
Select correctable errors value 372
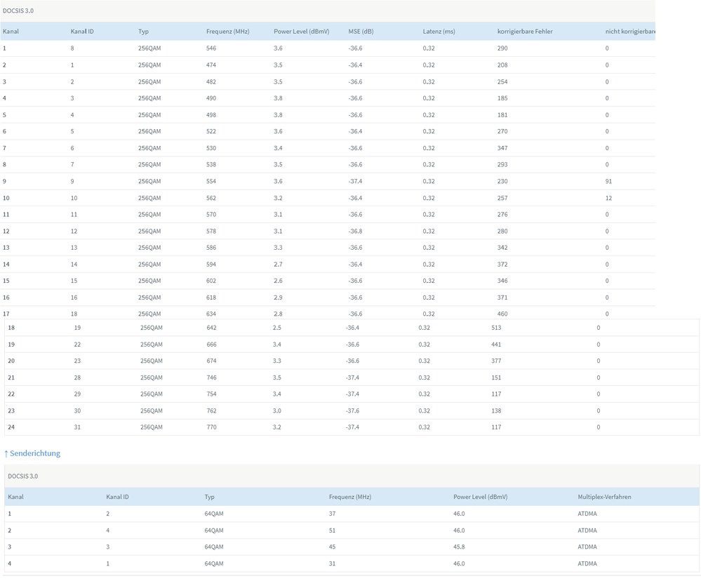pos(502,265)
